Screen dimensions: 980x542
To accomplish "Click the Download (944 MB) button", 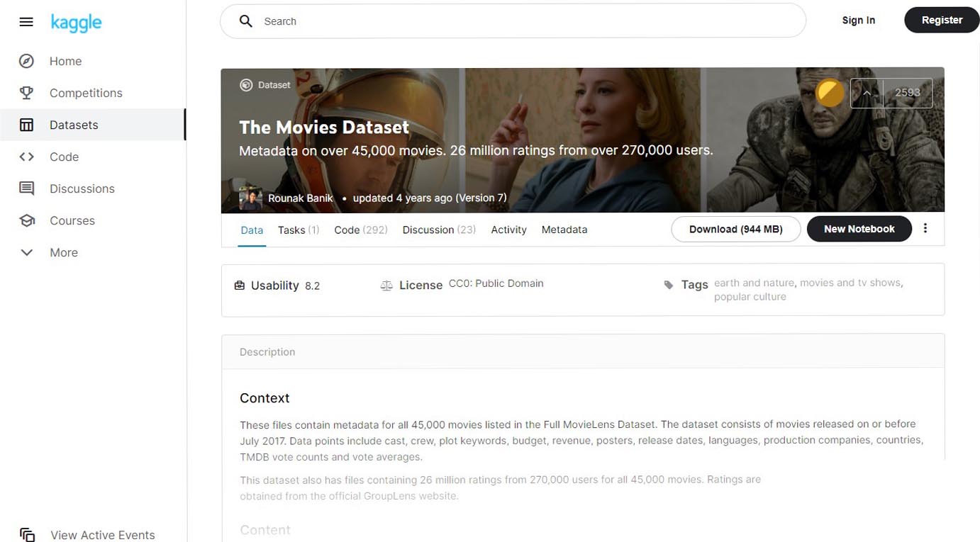I will tap(735, 229).
